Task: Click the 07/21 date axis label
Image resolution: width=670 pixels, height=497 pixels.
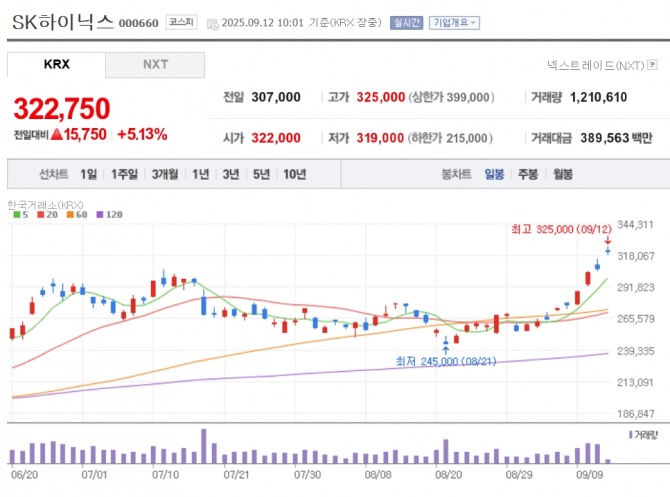Action: click(236, 475)
